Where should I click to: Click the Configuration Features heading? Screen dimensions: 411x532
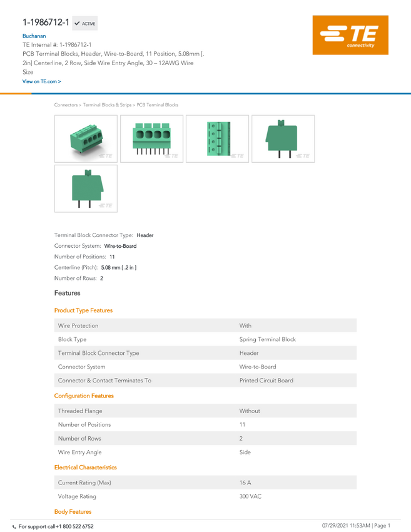[84, 396]
